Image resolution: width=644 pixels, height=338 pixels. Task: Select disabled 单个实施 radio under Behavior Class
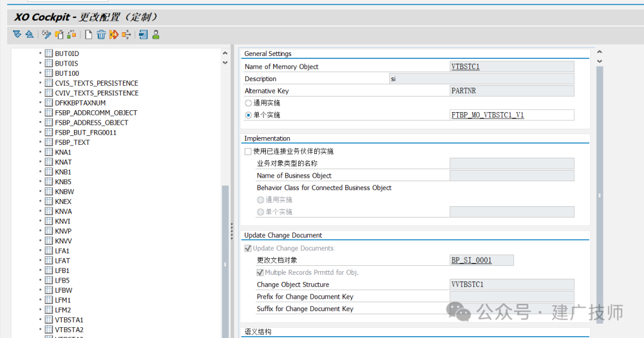pyautogui.click(x=261, y=212)
